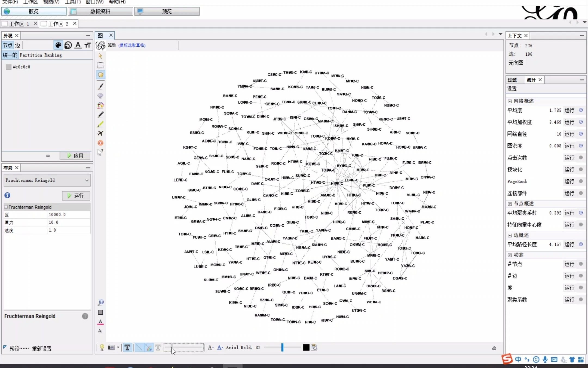Take a screenshot with the camera icon
This screenshot has height=368, width=588.
pyautogui.click(x=111, y=347)
